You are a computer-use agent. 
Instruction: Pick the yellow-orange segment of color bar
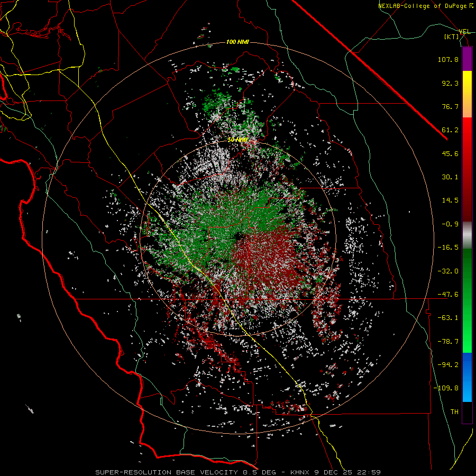467,94
